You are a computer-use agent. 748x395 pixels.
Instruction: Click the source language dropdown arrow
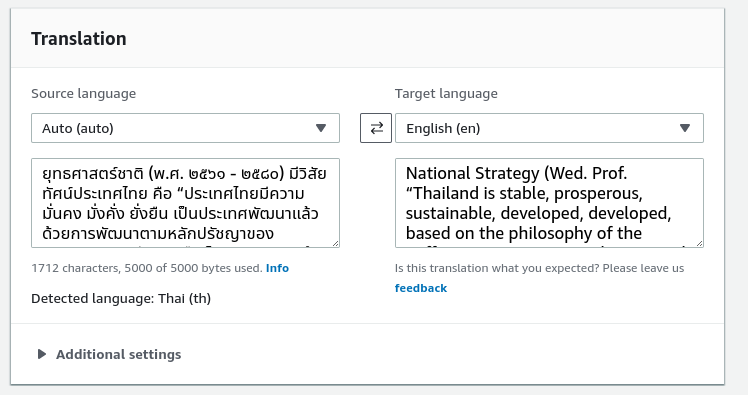(321, 128)
